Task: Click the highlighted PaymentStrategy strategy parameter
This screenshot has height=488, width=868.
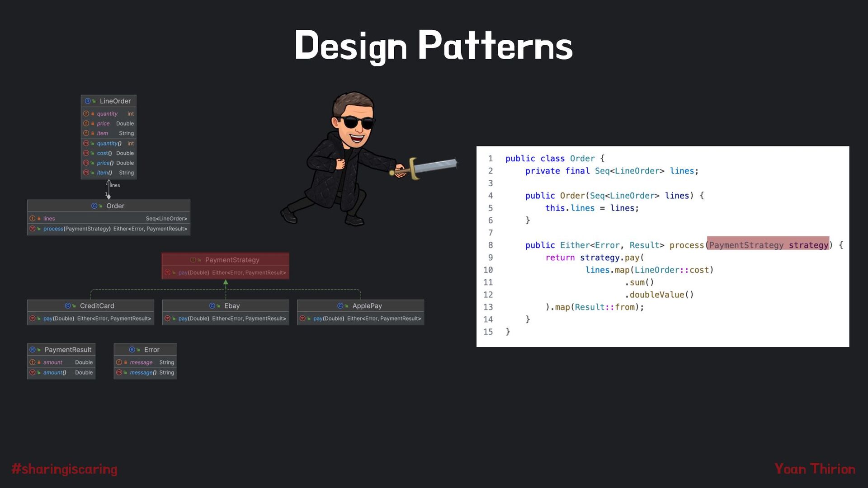Action: [x=768, y=245]
